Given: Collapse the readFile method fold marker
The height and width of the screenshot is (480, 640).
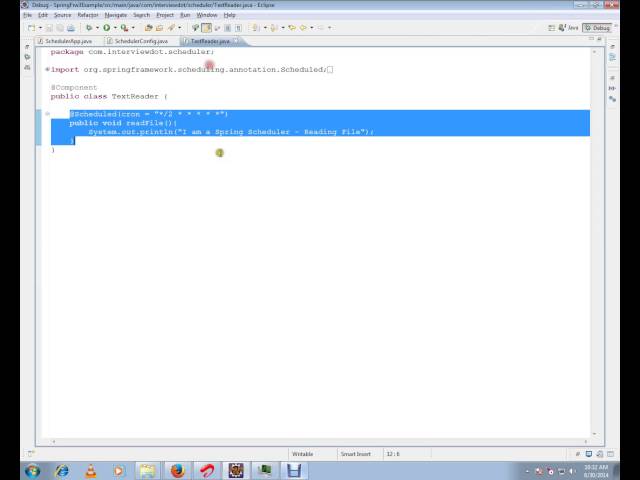Looking at the screenshot, I should 47,114.
